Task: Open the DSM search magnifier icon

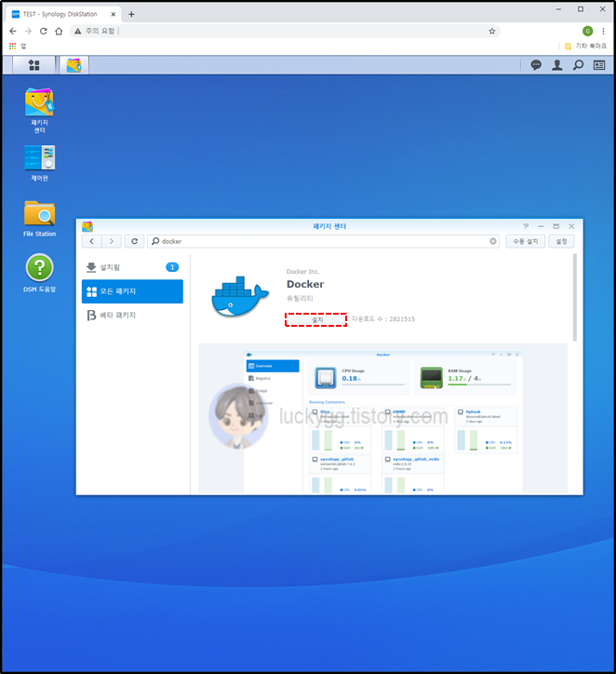Action: [x=578, y=65]
